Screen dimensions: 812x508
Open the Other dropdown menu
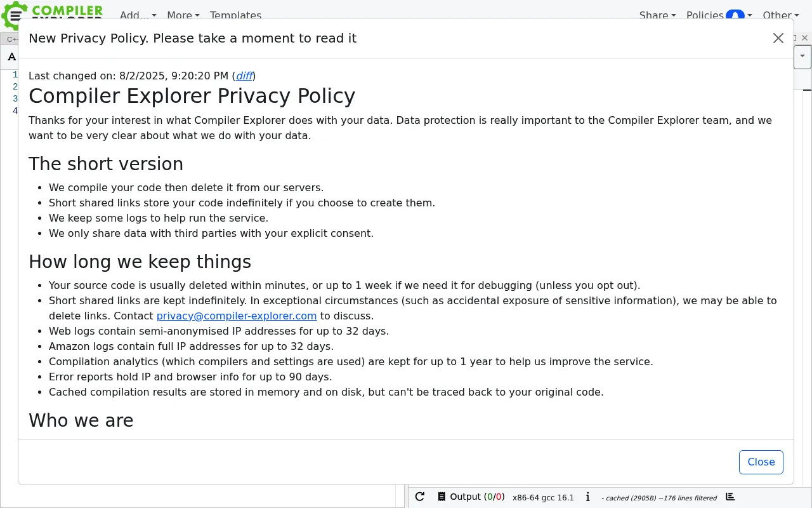pos(780,15)
